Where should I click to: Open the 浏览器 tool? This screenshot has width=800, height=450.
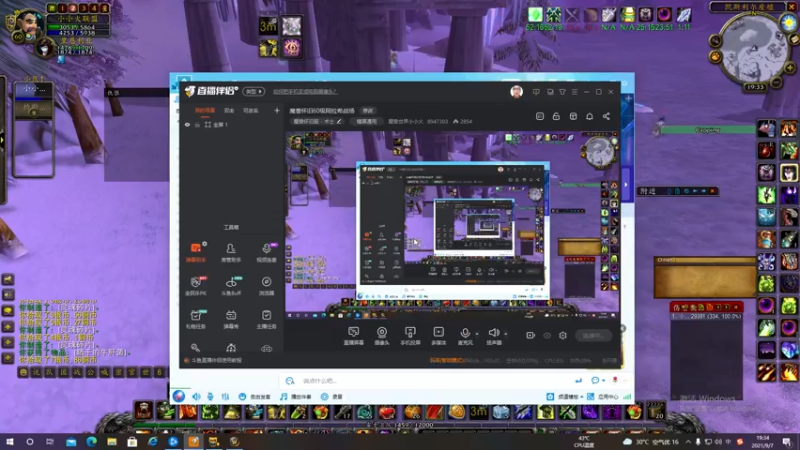pos(266,286)
